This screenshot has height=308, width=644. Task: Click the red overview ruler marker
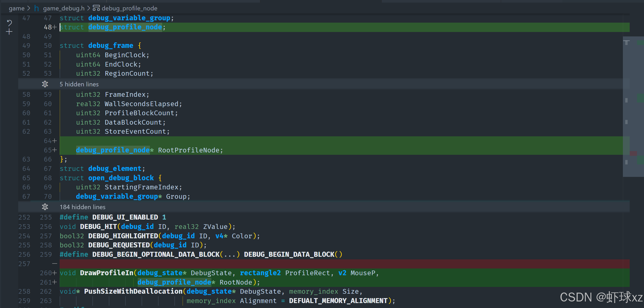pyautogui.click(x=633, y=153)
